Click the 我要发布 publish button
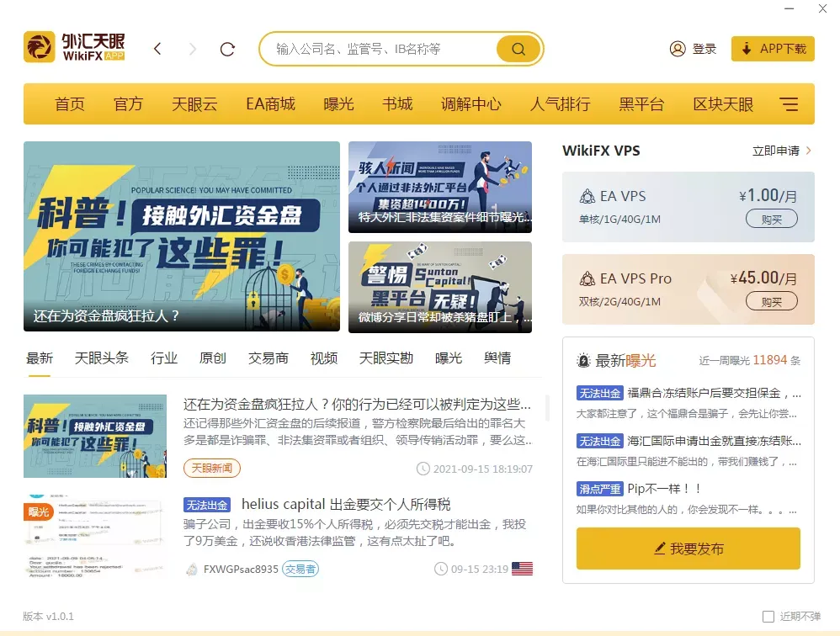The image size is (840, 636). click(x=688, y=549)
